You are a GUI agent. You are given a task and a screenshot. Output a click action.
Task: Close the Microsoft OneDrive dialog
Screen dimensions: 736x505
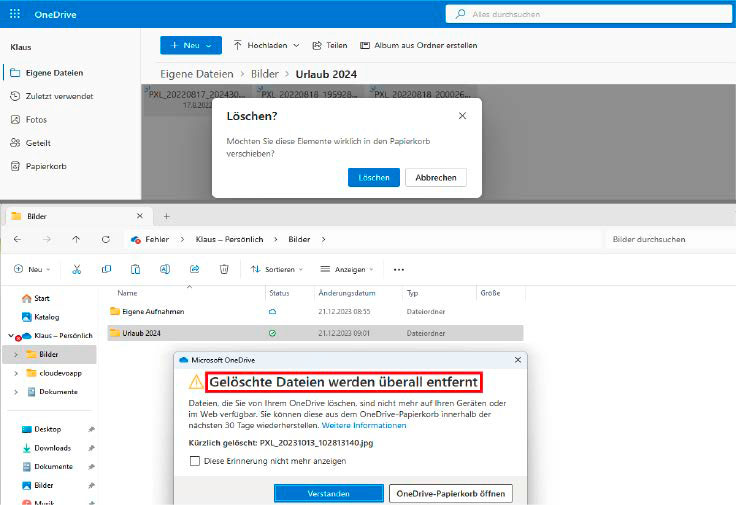click(518, 360)
